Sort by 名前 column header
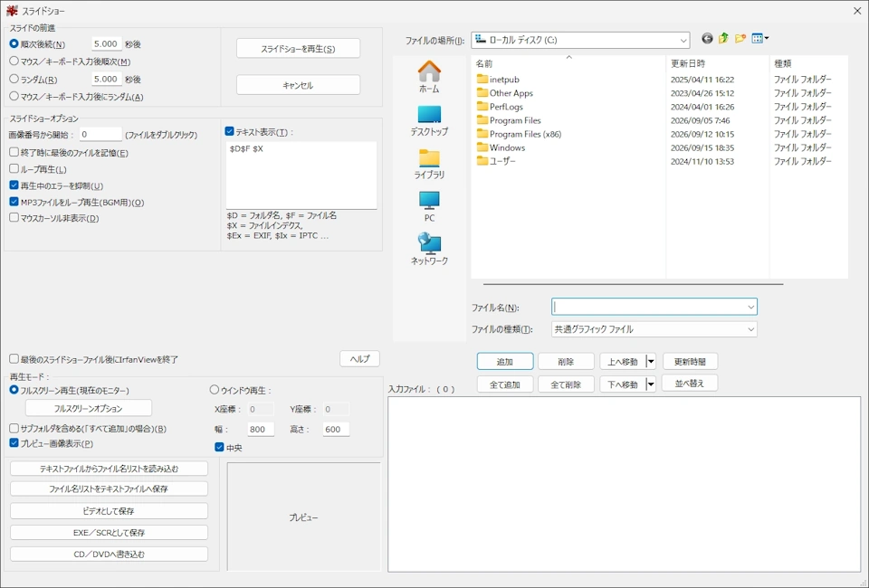 pyautogui.click(x=568, y=63)
